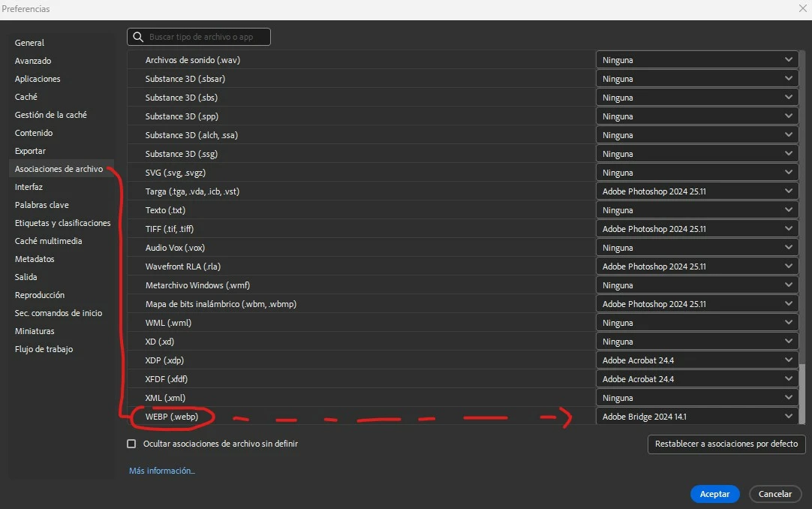Image resolution: width=812 pixels, height=509 pixels.
Task: Select Caché multimedia category
Action: coord(48,241)
